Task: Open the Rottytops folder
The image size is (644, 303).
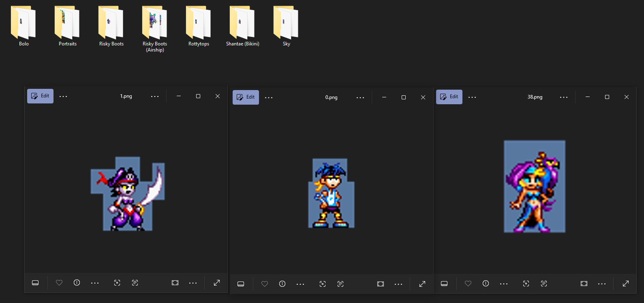Action: coord(199,25)
